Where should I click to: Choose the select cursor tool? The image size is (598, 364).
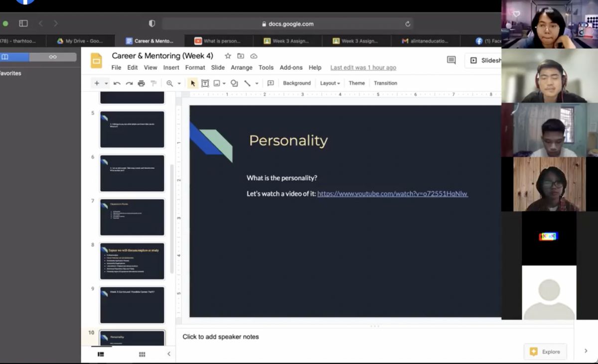[193, 83]
